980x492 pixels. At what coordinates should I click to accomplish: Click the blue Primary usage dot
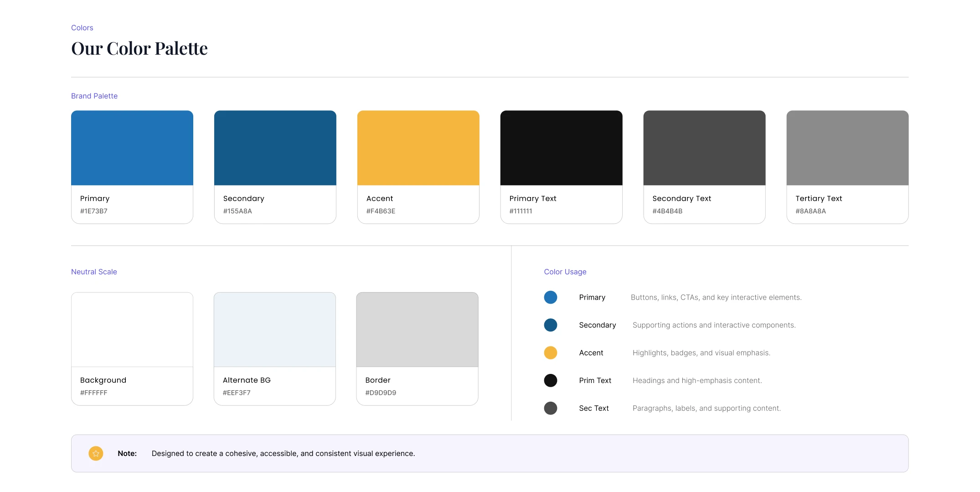[551, 297]
